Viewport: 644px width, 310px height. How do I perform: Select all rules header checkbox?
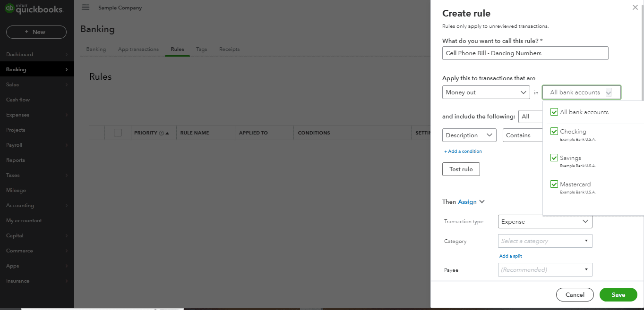click(x=118, y=133)
